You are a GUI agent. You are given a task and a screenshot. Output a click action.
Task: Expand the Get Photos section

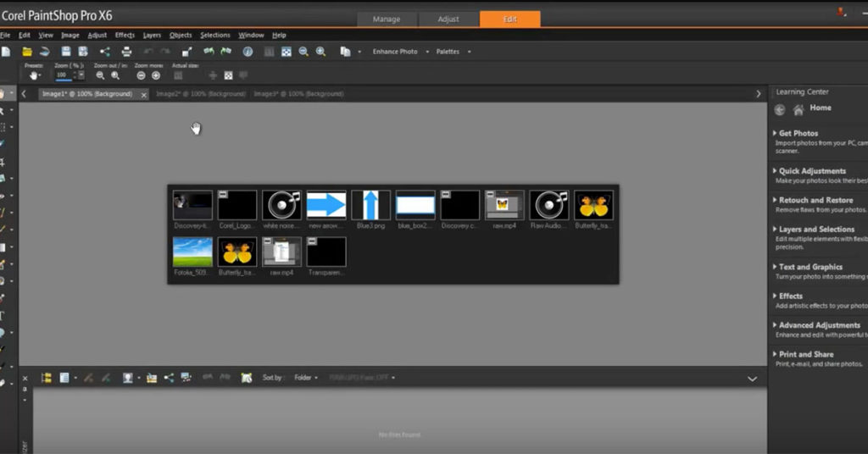click(798, 133)
